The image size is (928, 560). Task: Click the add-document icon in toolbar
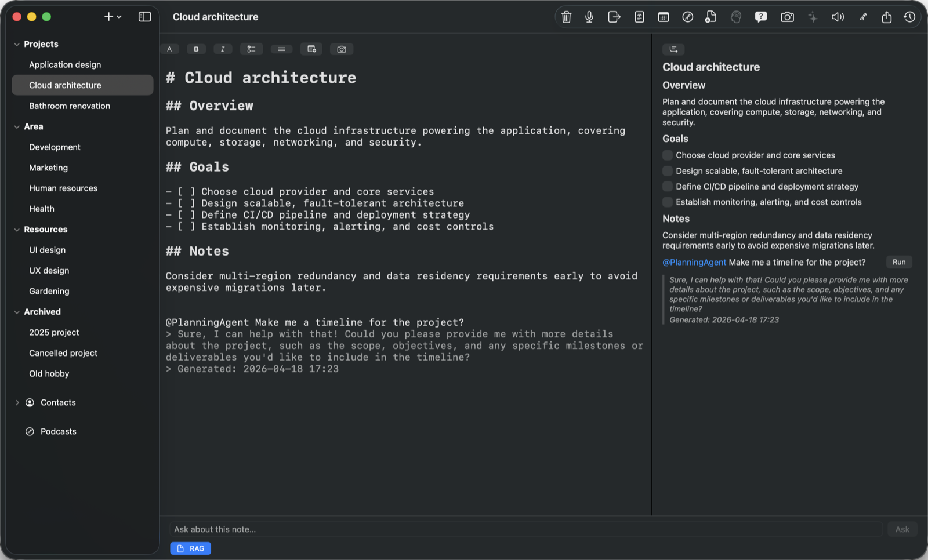tap(711, 17)
